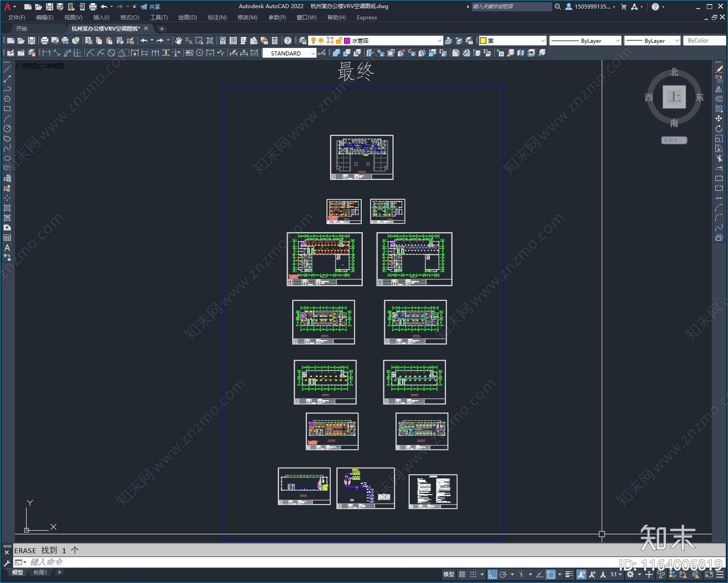Select the Polygon tool in left toolbar
Screen dimensions: 728x583
[7, 99]
